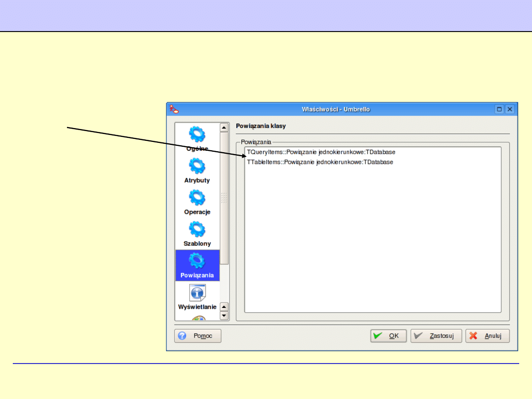Cancel the dialog with Anuluj
This screenshot has height=399, width=532.
(x=487, y=336)
